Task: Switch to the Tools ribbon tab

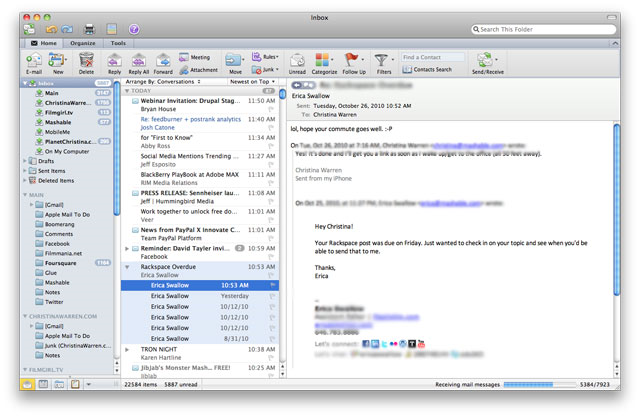Action: 118,43
